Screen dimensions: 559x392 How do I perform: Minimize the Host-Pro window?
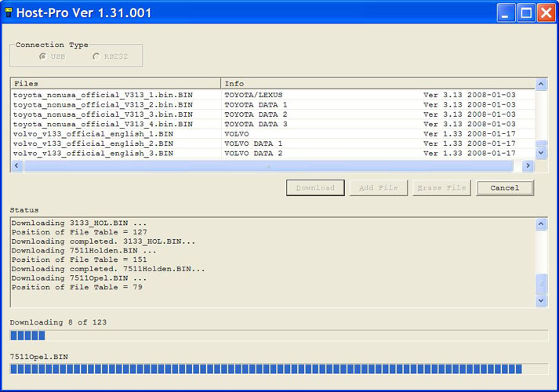tap(505, 13)
